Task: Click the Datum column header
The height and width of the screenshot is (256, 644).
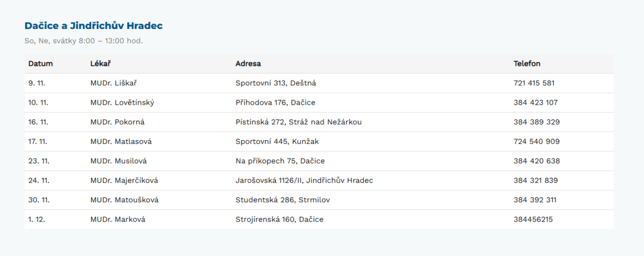Action: (40, 64)
